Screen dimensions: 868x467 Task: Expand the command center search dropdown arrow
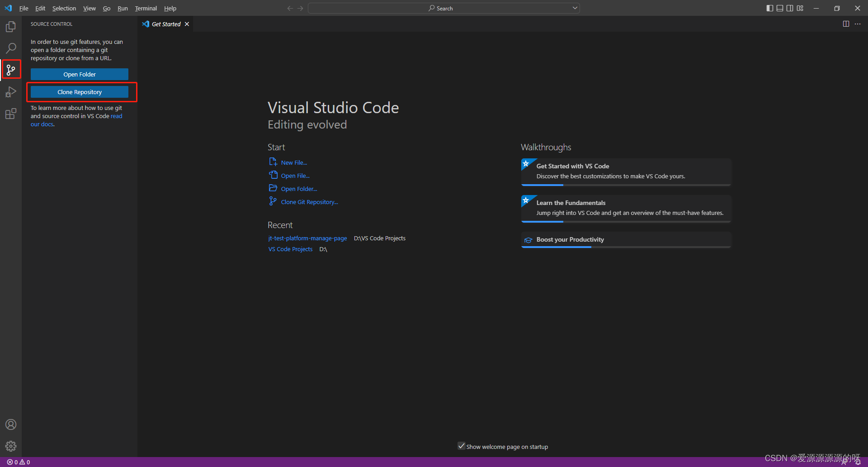[x=575, y=8]
